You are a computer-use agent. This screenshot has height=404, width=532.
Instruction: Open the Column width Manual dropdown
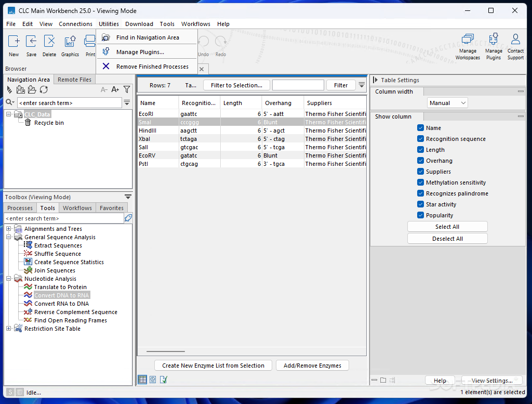tap(447, 103)
